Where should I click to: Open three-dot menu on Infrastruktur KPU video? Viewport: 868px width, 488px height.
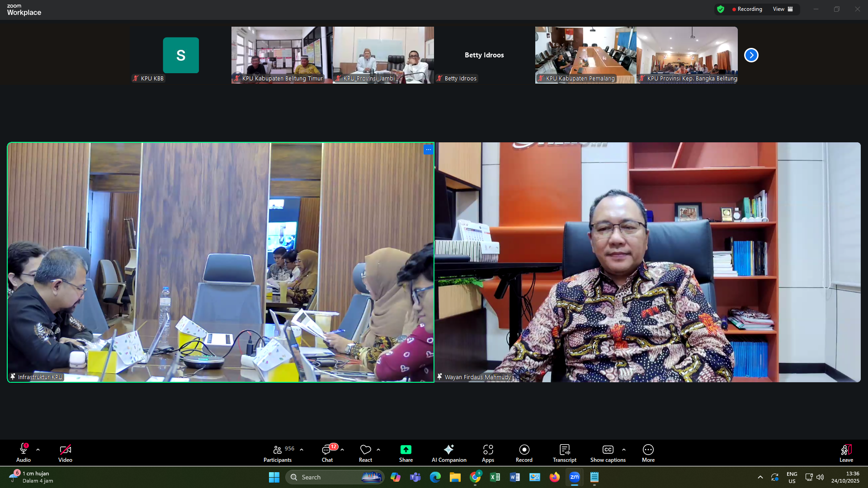click(428, 149)
